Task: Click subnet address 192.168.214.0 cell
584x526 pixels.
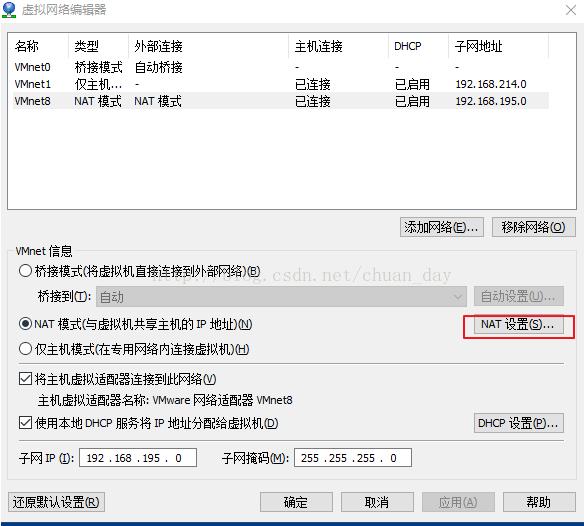Action: pos(491,84)
